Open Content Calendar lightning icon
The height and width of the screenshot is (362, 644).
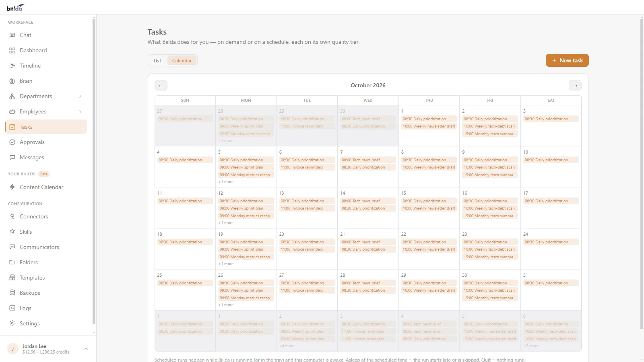tap(12, 187)
